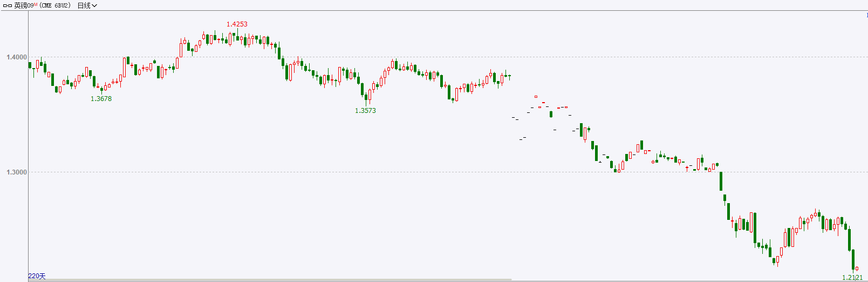Click the 1.3678 low price label
The image size is (868, 282).
pyautogui.click(x=101, y=99)
